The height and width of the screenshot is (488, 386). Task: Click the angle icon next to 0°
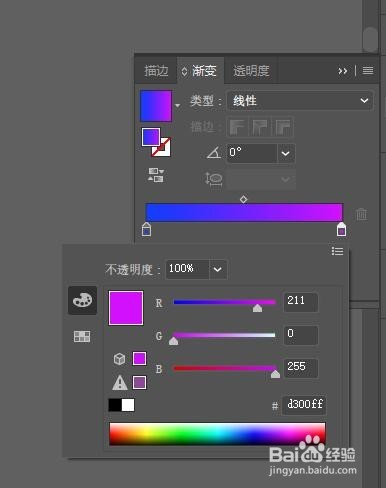(x=214, y=153)
